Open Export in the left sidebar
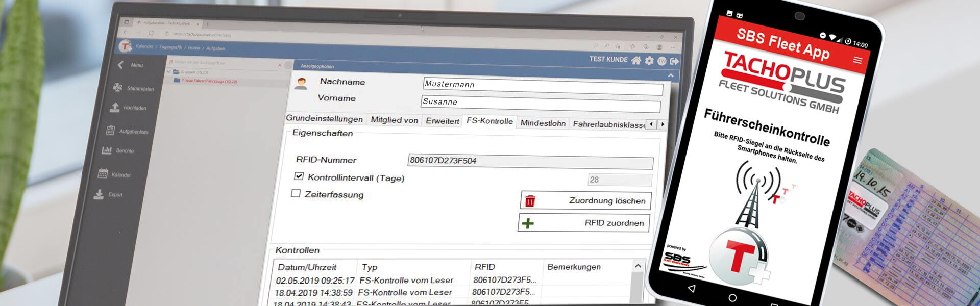The image size is (980, 306). (109, 194)
